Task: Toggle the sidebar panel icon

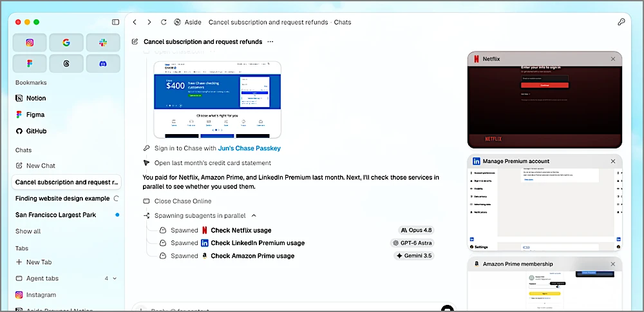Action: coord(115,22)
